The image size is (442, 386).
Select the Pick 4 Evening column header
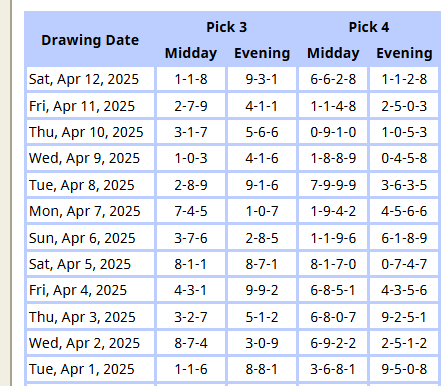tap(404, 53)
